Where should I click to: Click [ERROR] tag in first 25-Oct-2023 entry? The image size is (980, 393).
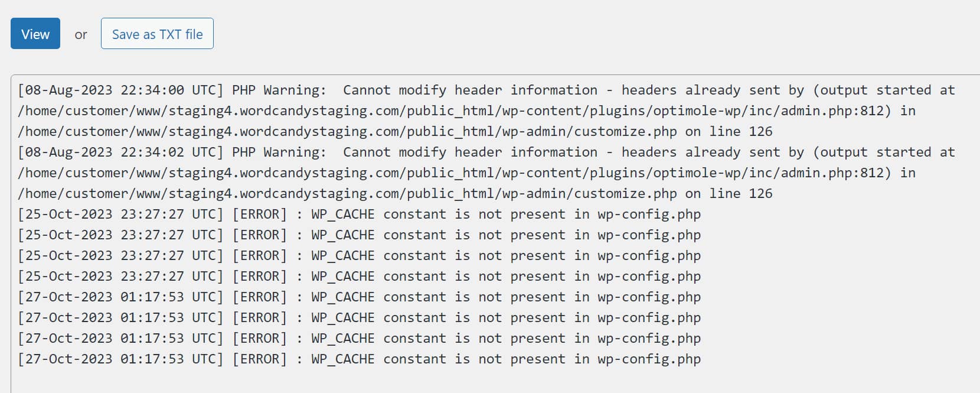[x=259, y=215]
